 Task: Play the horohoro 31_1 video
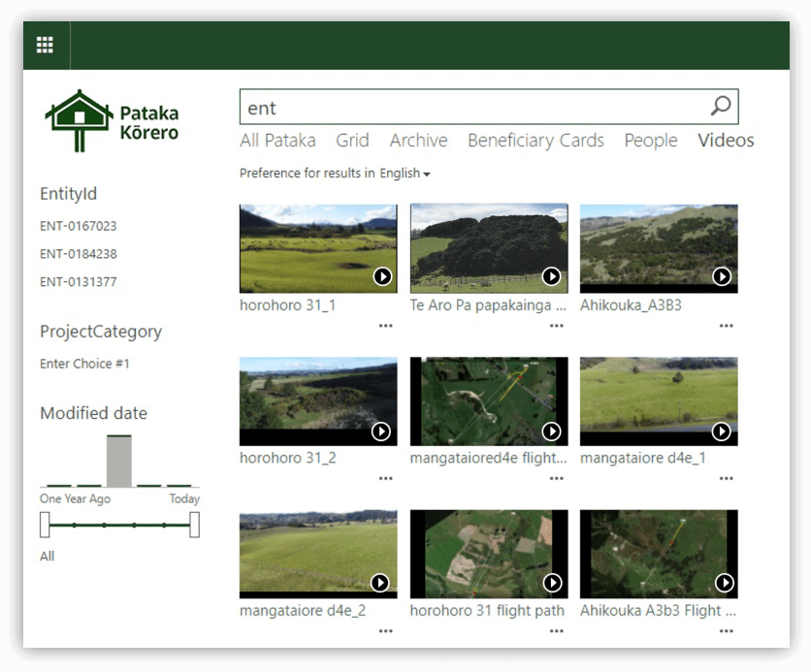(383, 276)
